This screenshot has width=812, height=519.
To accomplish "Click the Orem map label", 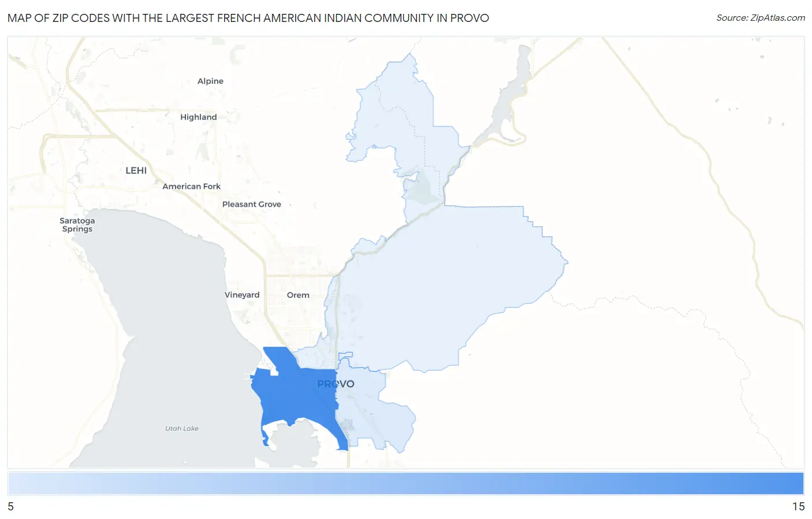I will click(x=298, y=295).
